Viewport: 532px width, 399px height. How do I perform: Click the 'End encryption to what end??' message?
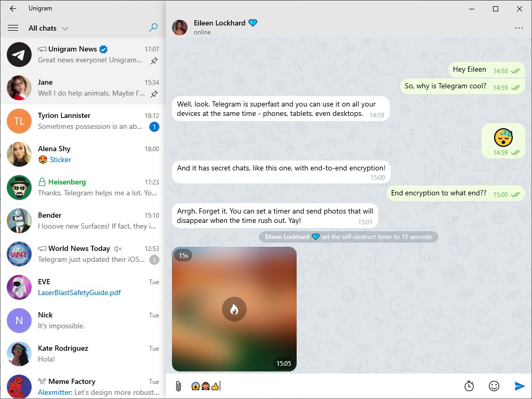456,193
